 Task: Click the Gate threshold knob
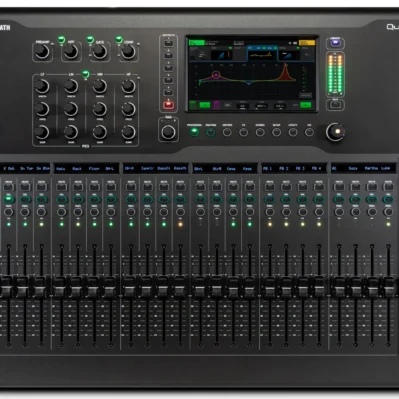[100, 52]
